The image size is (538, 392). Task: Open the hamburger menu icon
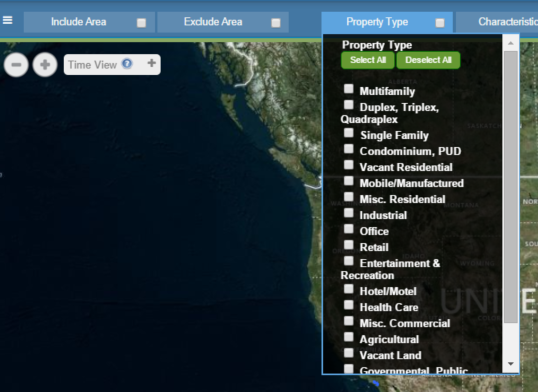coord(8,20)
